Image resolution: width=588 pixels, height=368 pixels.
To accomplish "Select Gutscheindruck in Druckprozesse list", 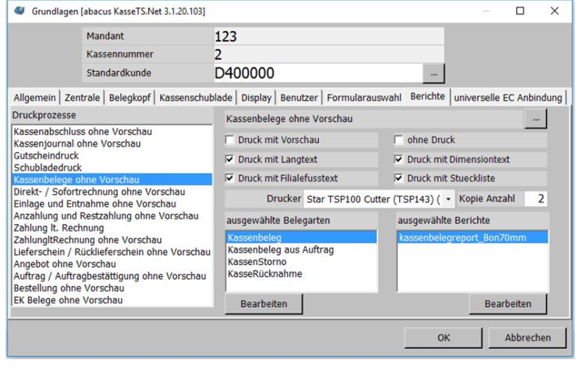I will (x=46, y=156).
